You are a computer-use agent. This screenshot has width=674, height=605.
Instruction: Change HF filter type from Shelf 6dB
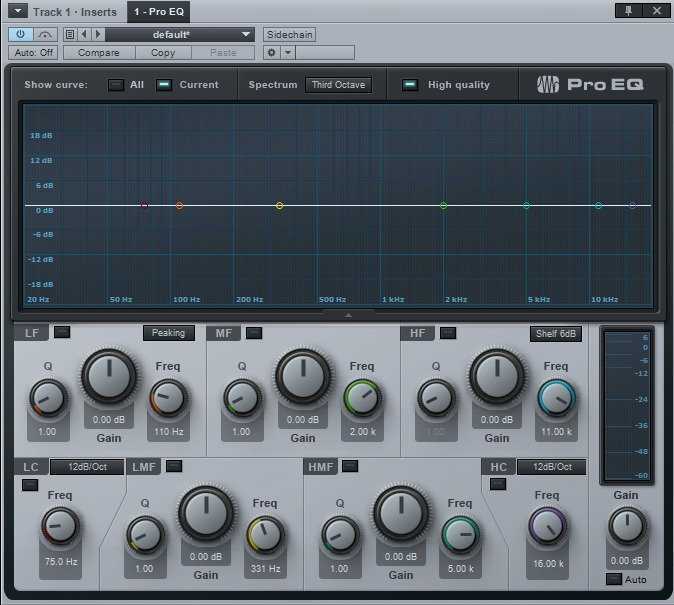click(556, 334)
